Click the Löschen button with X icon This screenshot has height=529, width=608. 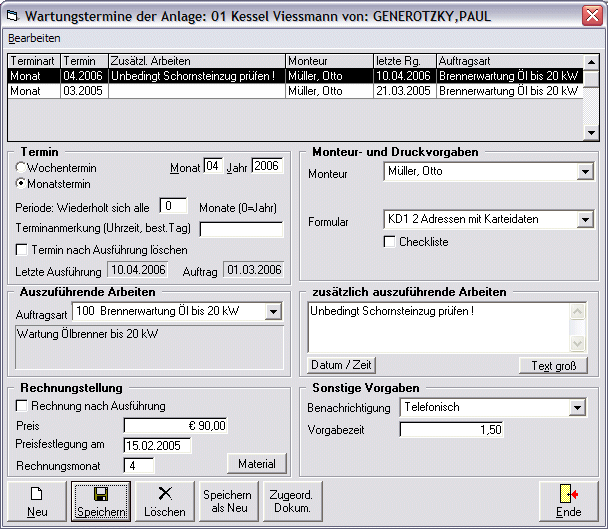pyautogui.click(x=165, y=501)
